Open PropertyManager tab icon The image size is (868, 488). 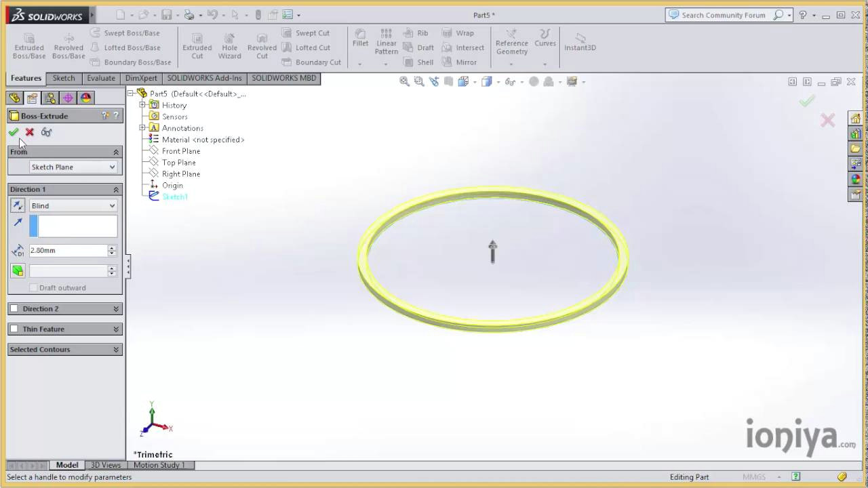tap(32, 98)
